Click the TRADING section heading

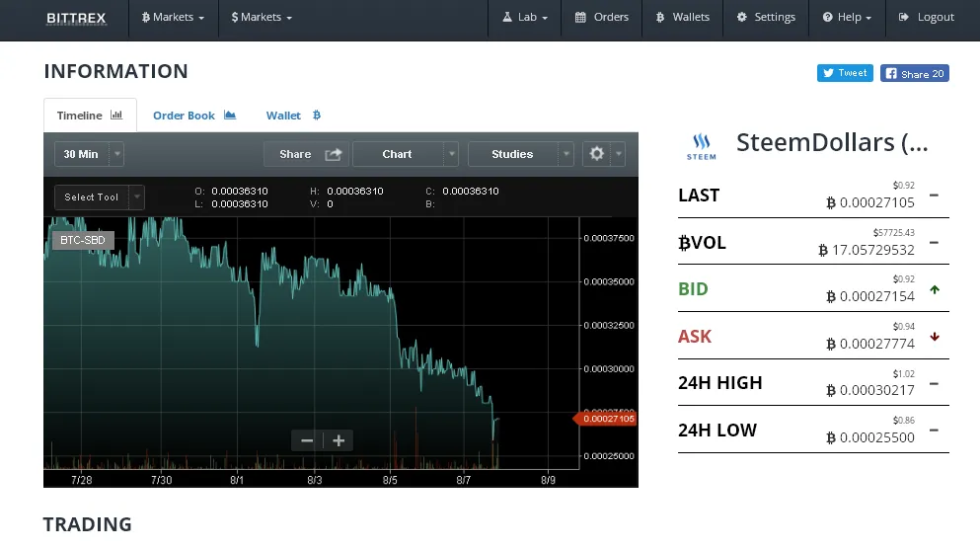[88, 524]
